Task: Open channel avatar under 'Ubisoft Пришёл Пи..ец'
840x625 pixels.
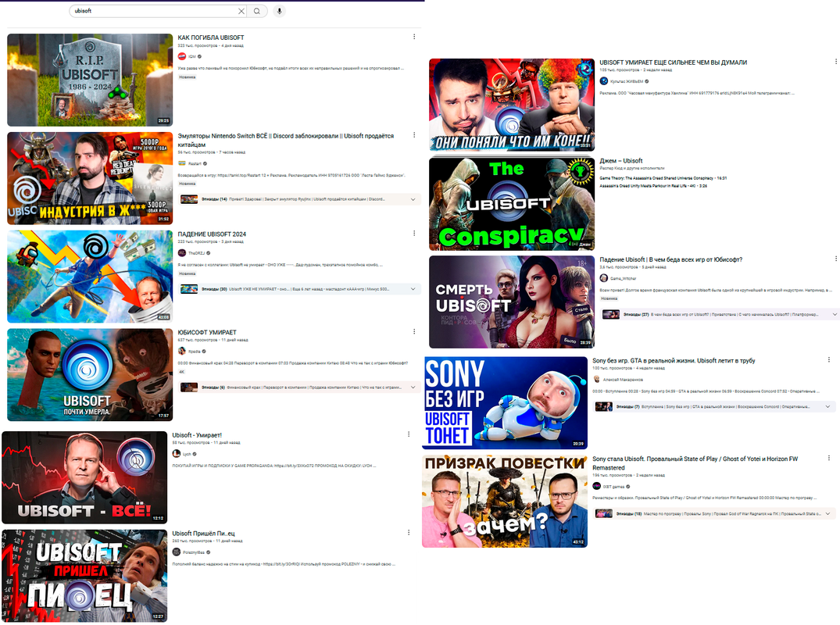Action: [x=177, y=552]
